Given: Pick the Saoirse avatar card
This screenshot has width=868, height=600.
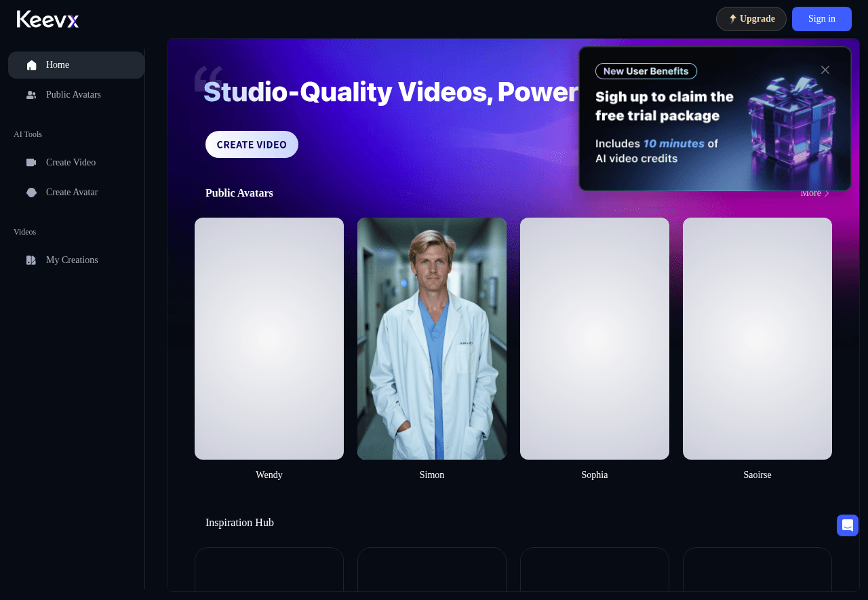Looking at the screenshot, I should (757, 338).
